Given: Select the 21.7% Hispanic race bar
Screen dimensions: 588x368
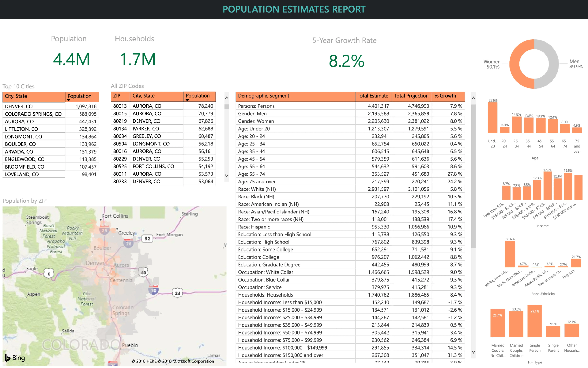Looking at the screenshot, I should click(x=576, y=263).
